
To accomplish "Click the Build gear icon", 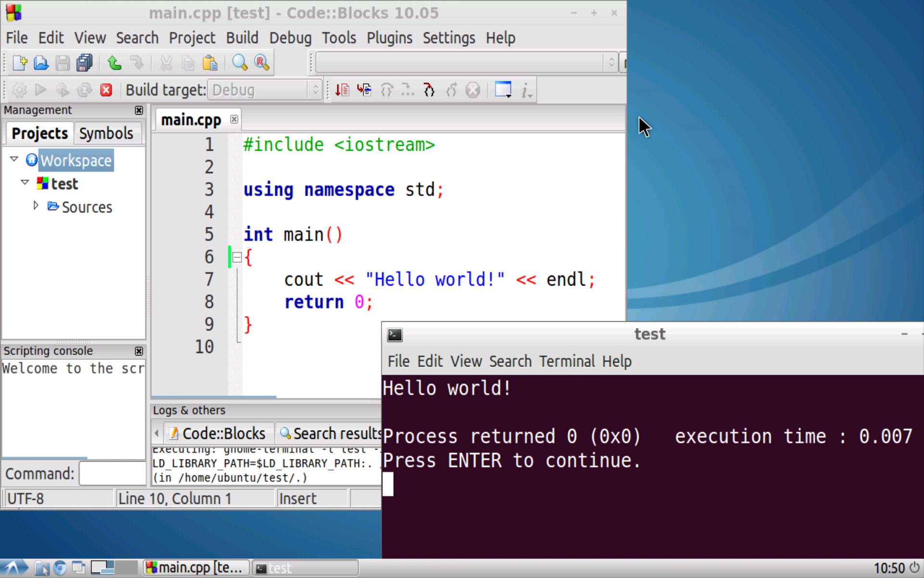I will coord(19,90).
